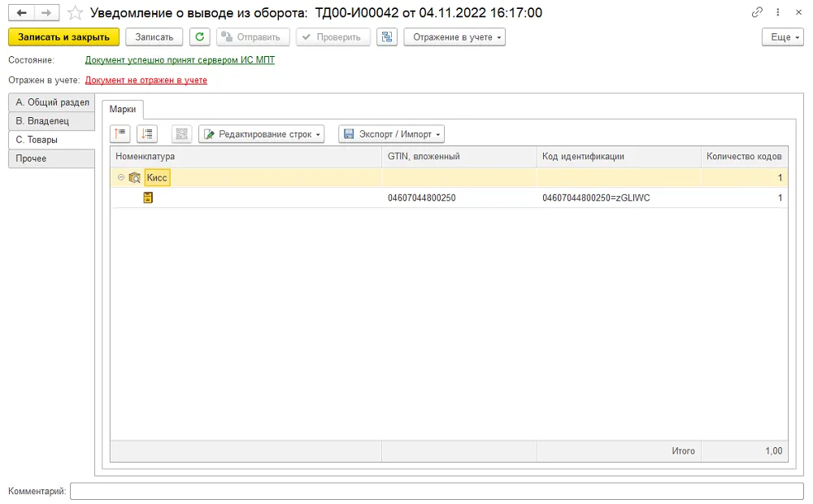Open the Отражение в учете dropdown
Screen dimensions: 813x504
454,37
